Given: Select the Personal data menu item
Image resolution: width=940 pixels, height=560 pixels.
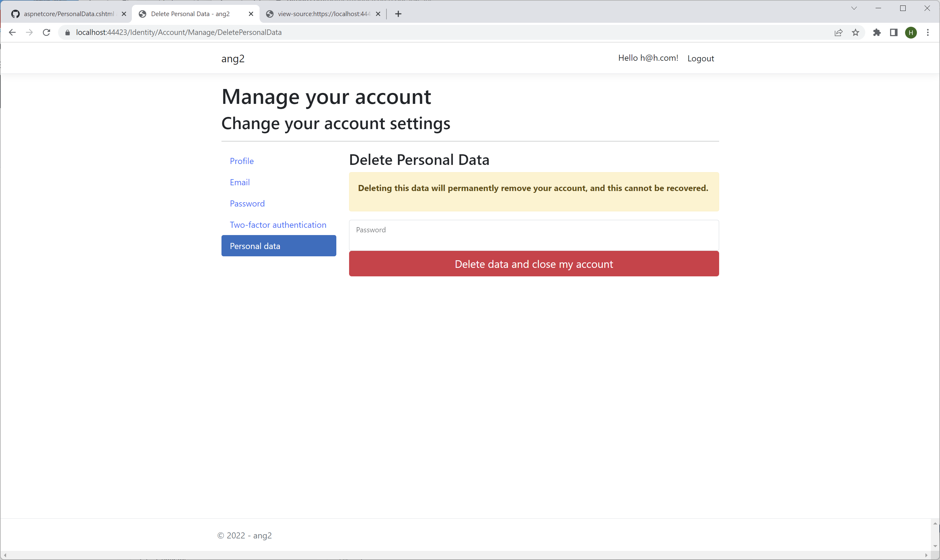Looking at the screenshot, I should click(x=278, y=246).
